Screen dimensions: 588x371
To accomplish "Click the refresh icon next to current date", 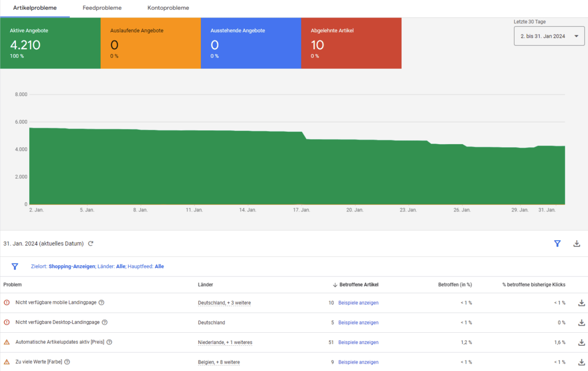I will pyautogui.click(x=91, y=243).
